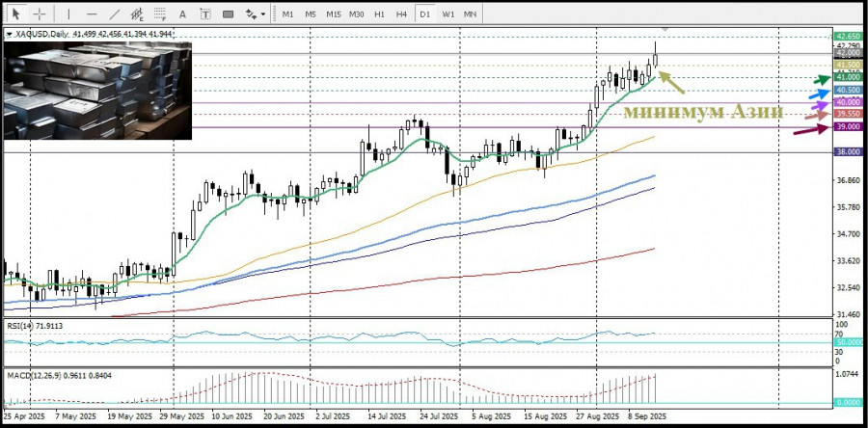The height and width of the screenshot is (428, 868).
Task: Open the arrows objects dropdown
Action: (x=254, y=14)
